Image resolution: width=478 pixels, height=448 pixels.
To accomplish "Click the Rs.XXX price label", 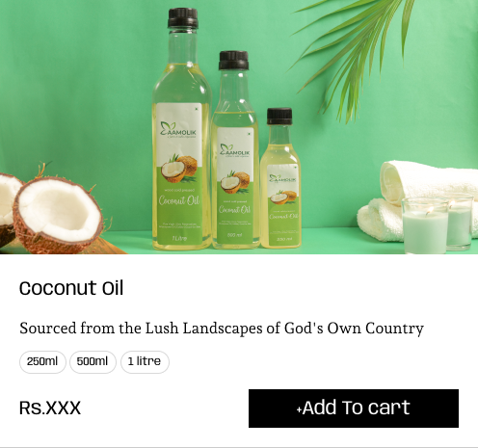I will (50, 408).
